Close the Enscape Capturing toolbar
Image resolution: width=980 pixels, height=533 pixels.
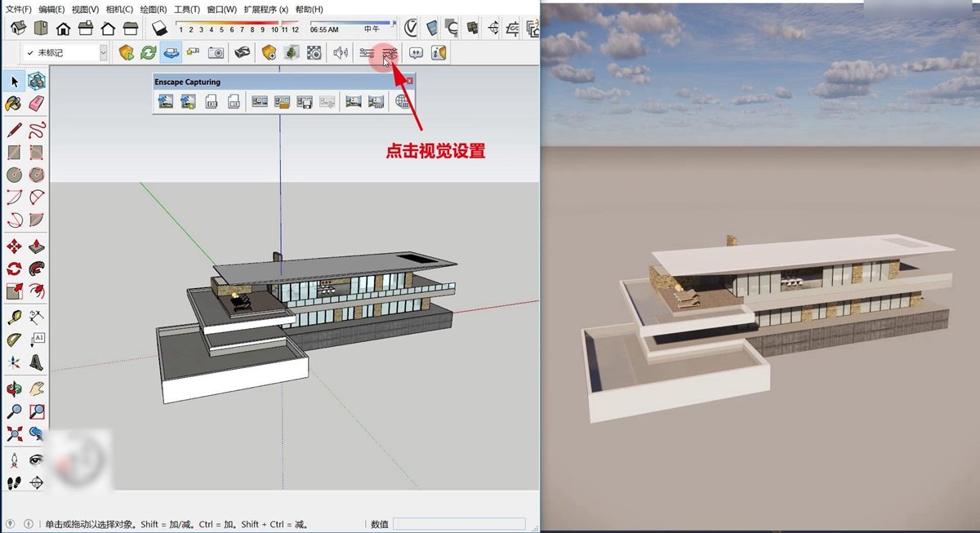coord(410,82)
